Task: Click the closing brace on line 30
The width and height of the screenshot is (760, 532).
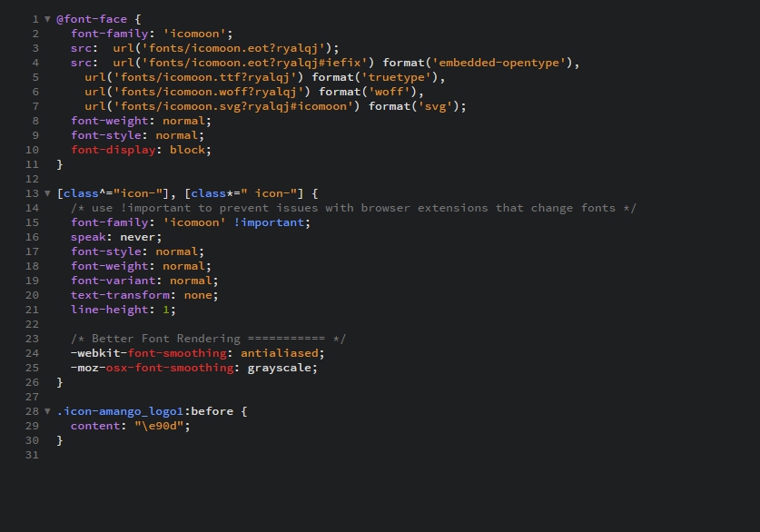Action: click(60, 440)
